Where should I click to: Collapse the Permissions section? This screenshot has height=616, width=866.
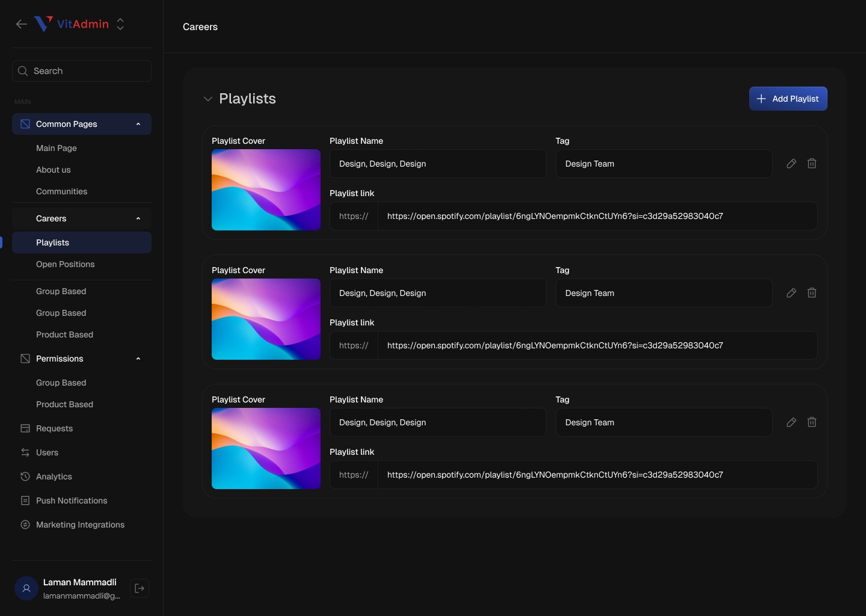tap(138, 359)
